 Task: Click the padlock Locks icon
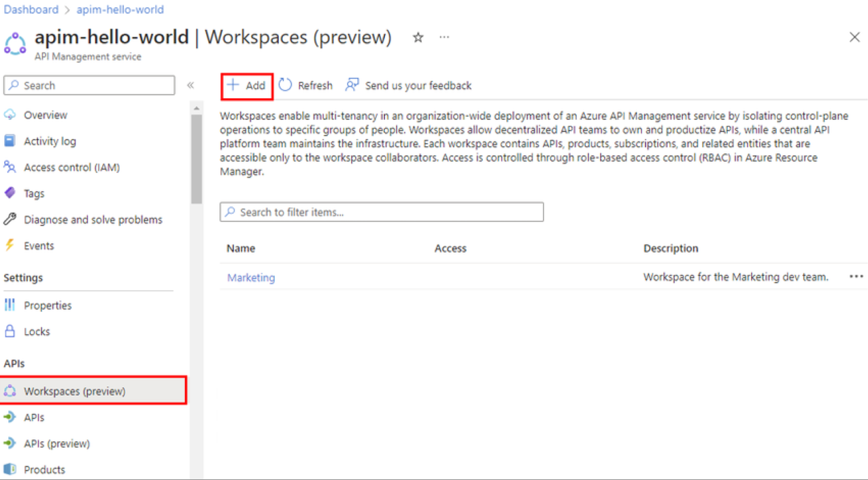pyautogui.click(x=10, y=332)
